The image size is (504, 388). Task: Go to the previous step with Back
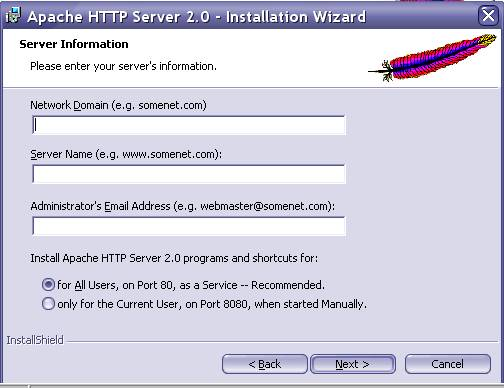pos(265,364)
